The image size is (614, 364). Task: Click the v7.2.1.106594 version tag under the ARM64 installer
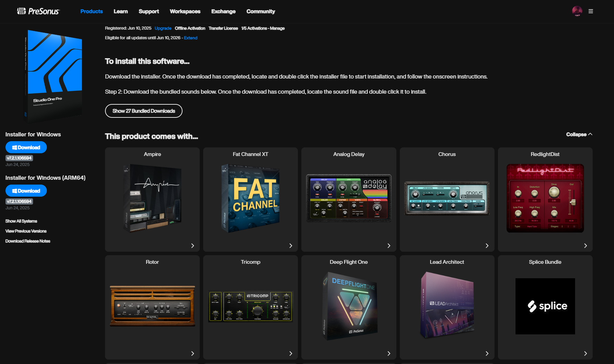[19, 201]
